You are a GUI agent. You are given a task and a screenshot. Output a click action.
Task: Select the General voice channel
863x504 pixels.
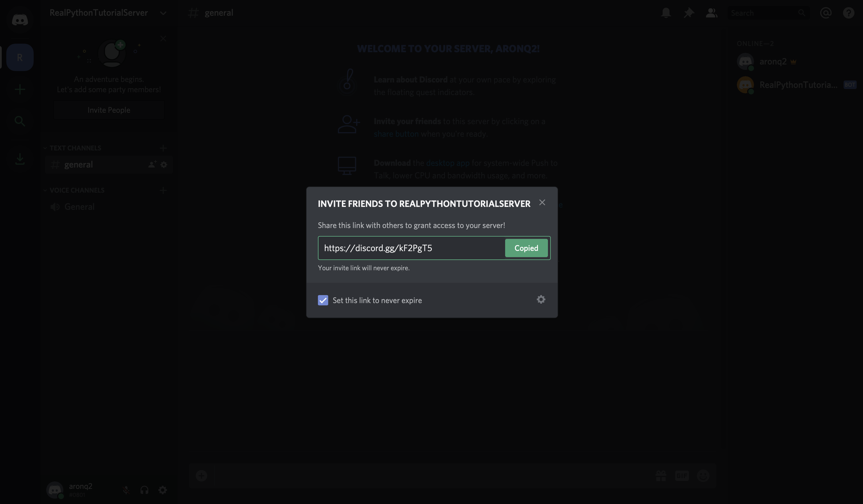(79, 206)
